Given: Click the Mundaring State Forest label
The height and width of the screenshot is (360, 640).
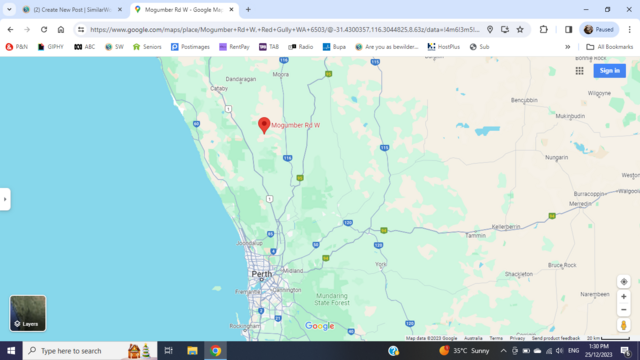Looking at the screenshot, I should click(x=332, y=299).
